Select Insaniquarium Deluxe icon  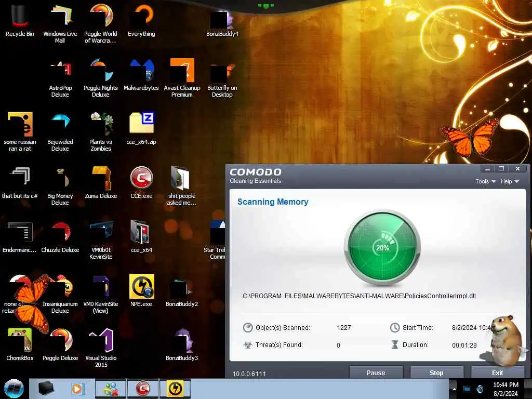(60, 294)
